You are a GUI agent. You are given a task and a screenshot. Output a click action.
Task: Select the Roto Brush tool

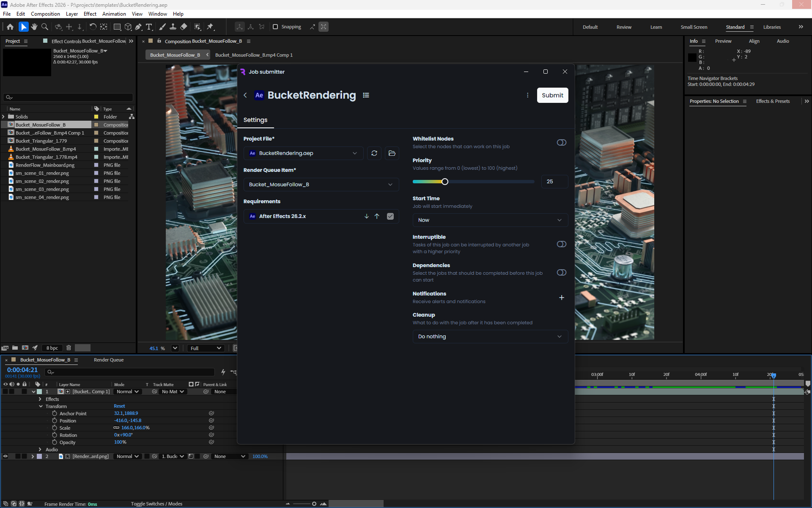point(198,27)
